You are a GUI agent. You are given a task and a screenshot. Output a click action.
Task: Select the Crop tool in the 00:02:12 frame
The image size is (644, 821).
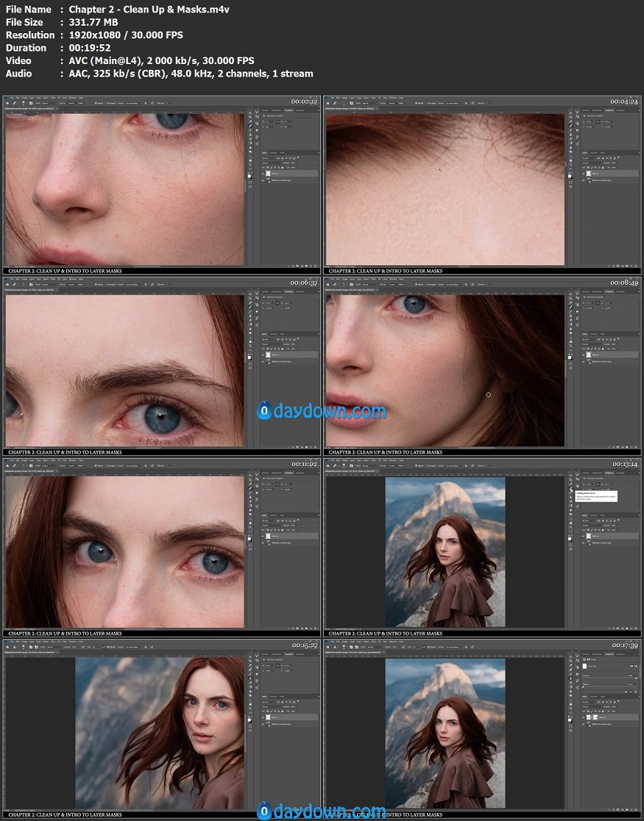pyautogui.click(x=250, y=117)
